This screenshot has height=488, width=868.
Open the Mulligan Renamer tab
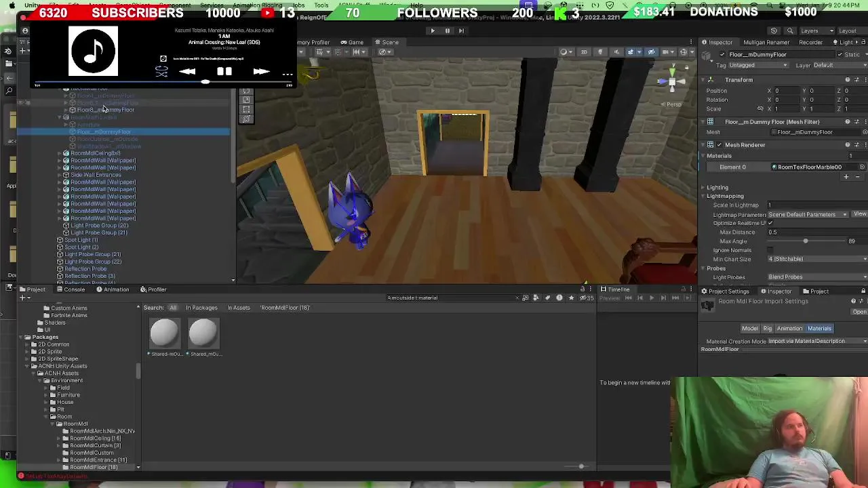tap(766, 42)
